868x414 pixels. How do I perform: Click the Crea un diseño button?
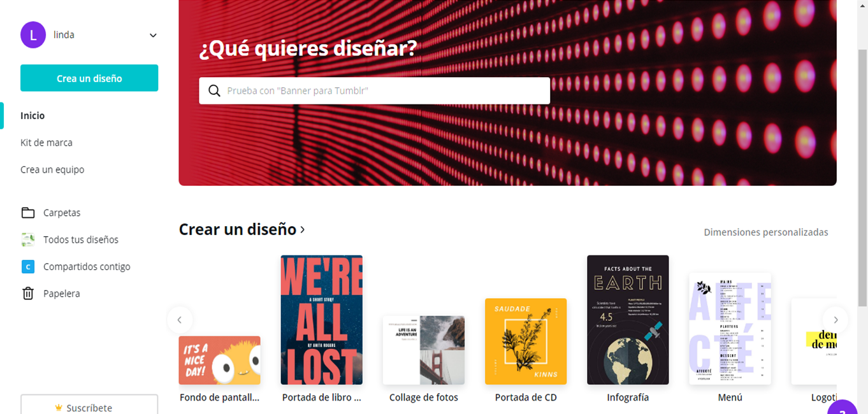89,78
